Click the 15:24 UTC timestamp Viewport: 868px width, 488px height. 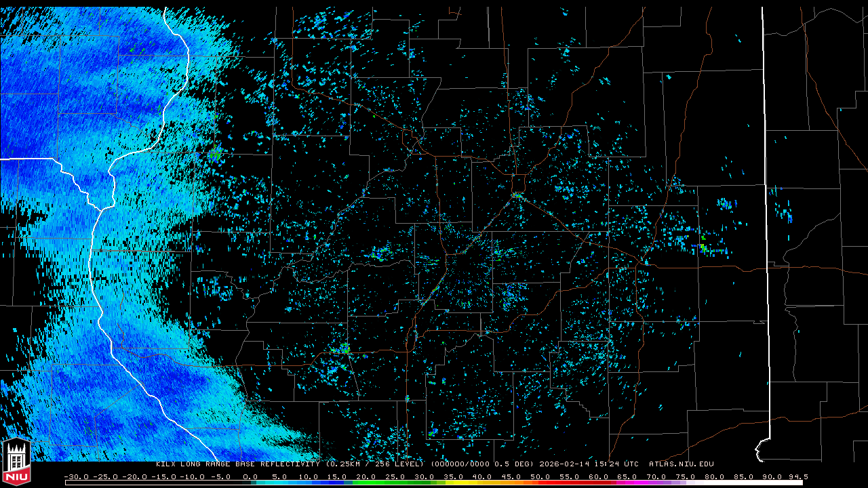(x=616, y=464)
